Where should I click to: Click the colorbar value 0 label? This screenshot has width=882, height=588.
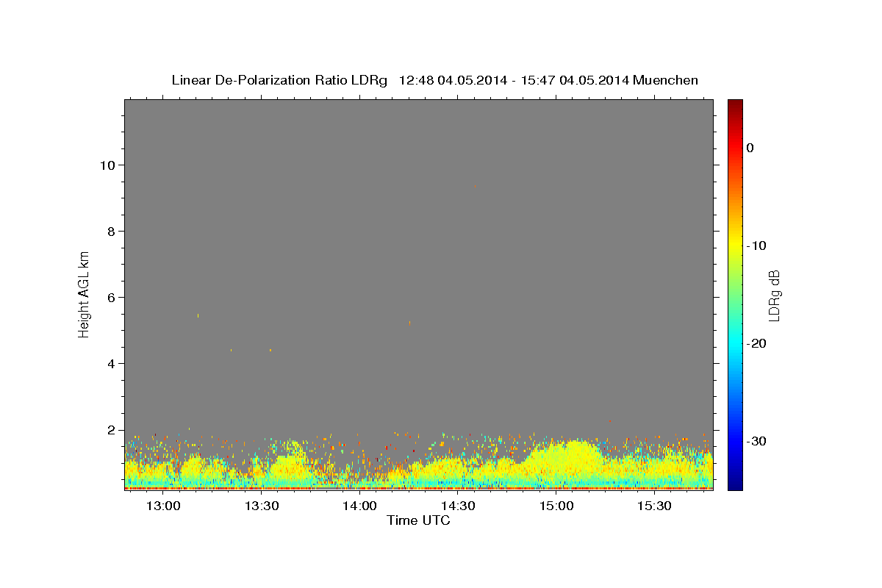coord(750,148)
